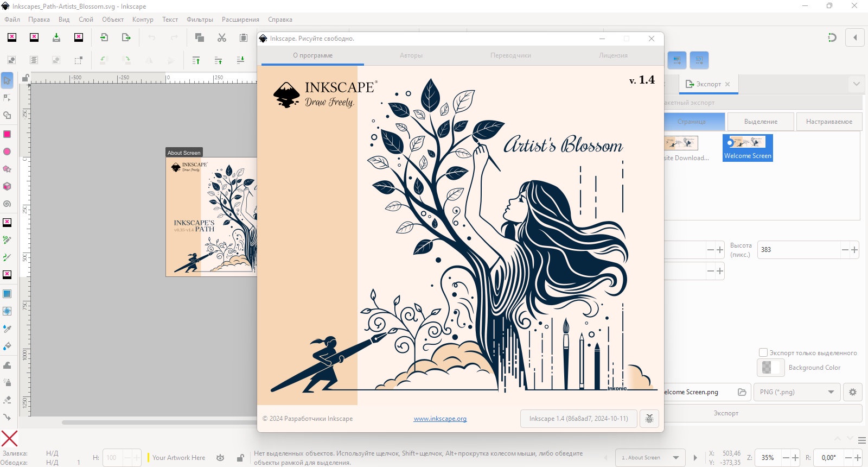
Task: Open the Расширения menu
Action: pyautogui.click(x=240, y=20)
